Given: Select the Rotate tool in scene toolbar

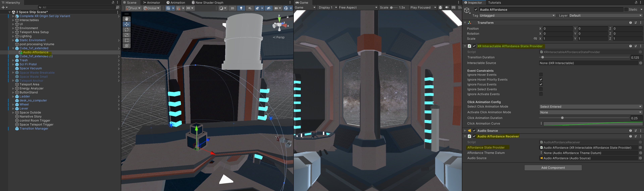Looking at the screenshot, I should [126, 29].
